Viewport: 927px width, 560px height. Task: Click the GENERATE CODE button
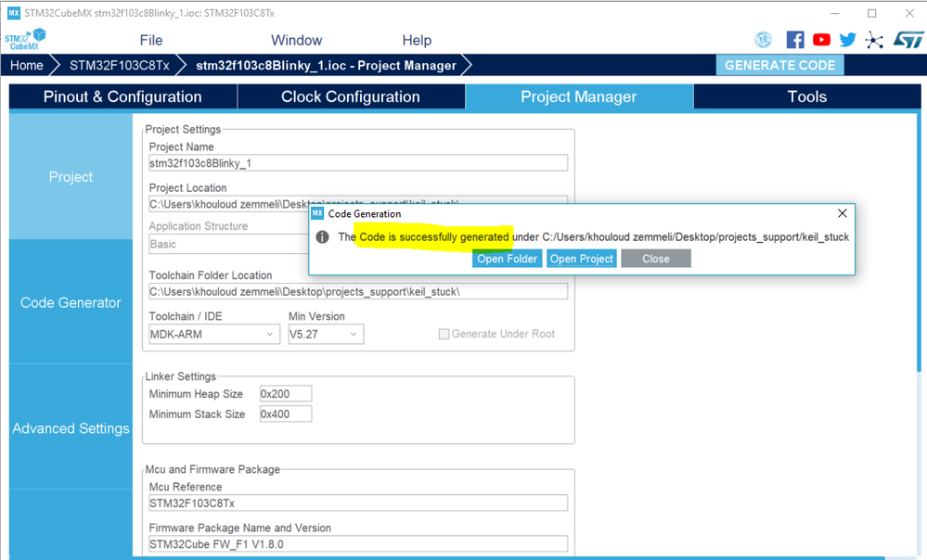pos(779,65)
